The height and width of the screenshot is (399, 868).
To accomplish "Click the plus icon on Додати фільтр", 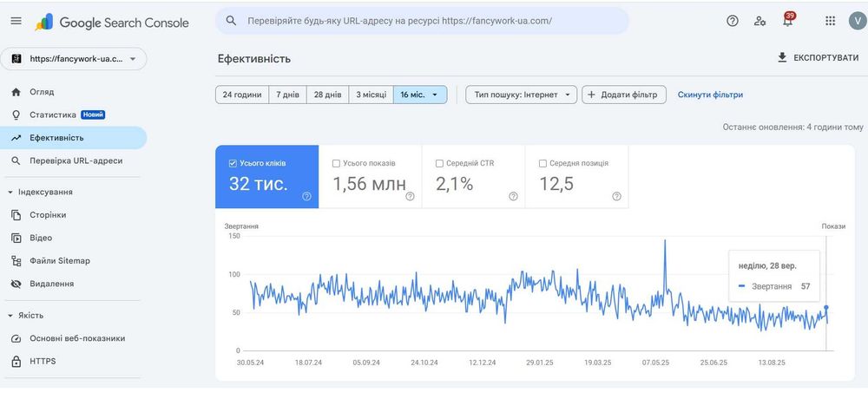I will [590, 95].
